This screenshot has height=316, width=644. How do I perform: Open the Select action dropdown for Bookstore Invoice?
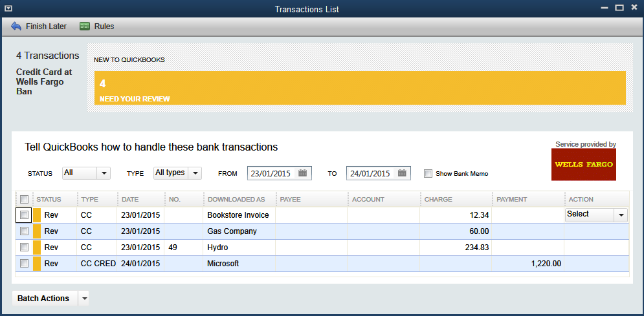pos(596,215)
